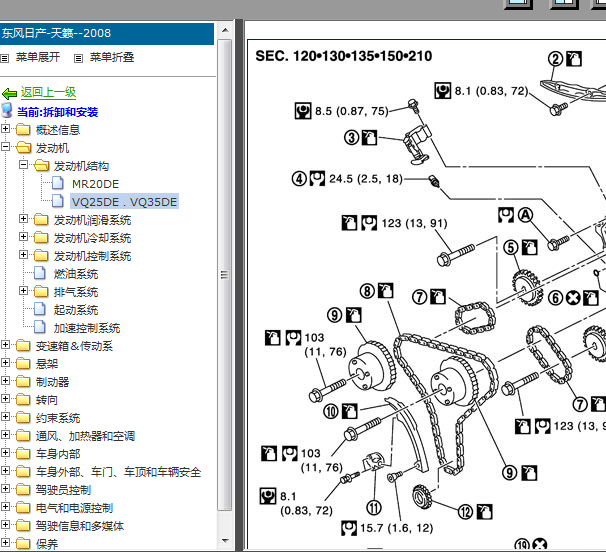Click the 燃油系统 page icon
This screenshot has height=552, width=606.
pos(40,273)
